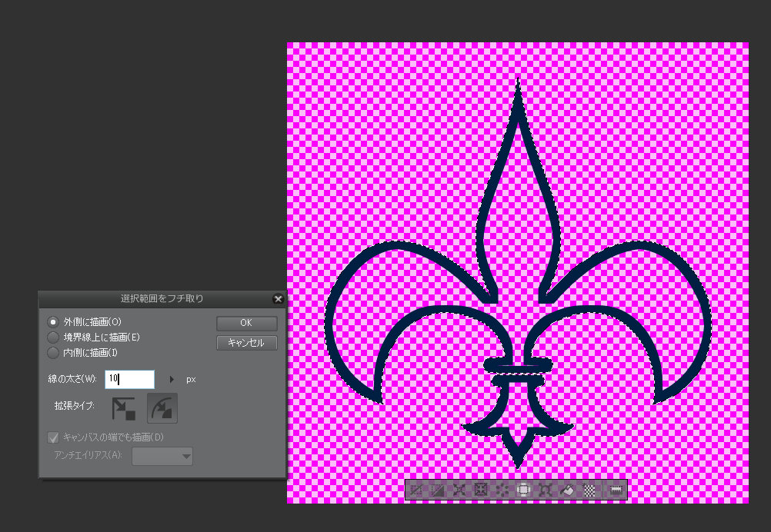Click the 拡張タイプ label
Viewport: 771px width, 532px height.
pos(74,406)
